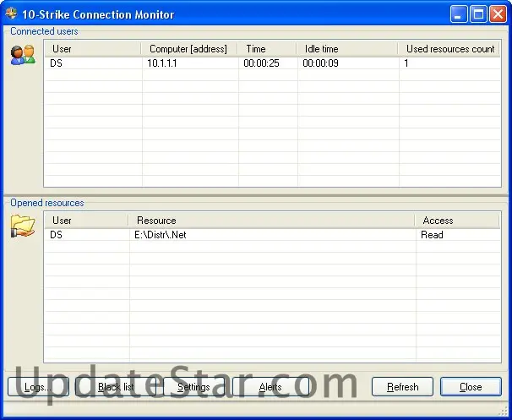Click the app icon in title bar
This screenshot has width=512, height=420.
[x=11, y=14]
